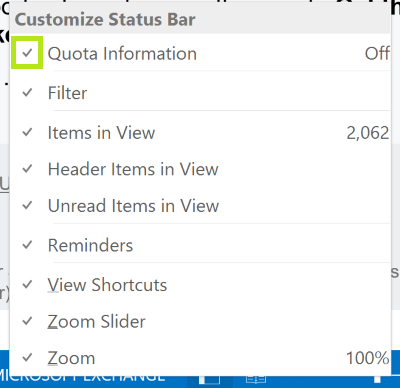Switch to Reading view via book icon
The height and width of the screenshot is (388, 400).
(255, 380)
